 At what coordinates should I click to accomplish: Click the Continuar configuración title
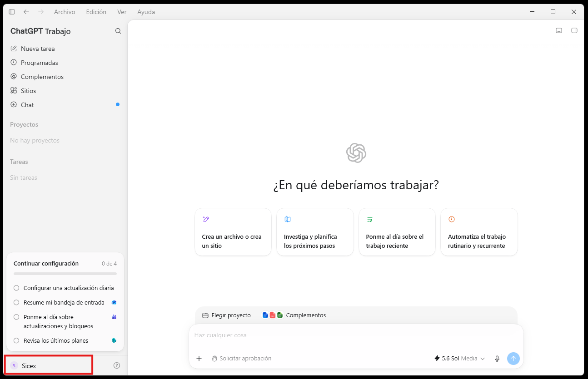46,264
